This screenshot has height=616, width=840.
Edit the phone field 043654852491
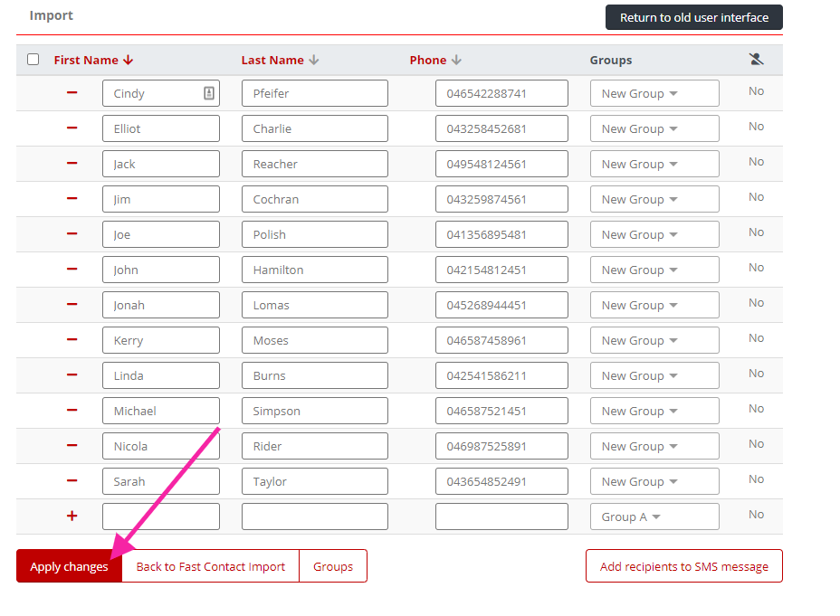point(501,481)
